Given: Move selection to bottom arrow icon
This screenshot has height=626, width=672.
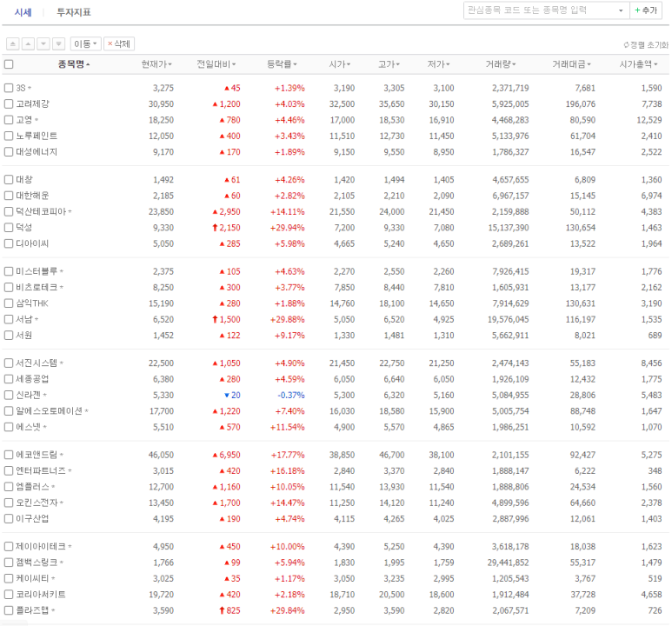Looking at the screenshot, I should tap(58, 43).
